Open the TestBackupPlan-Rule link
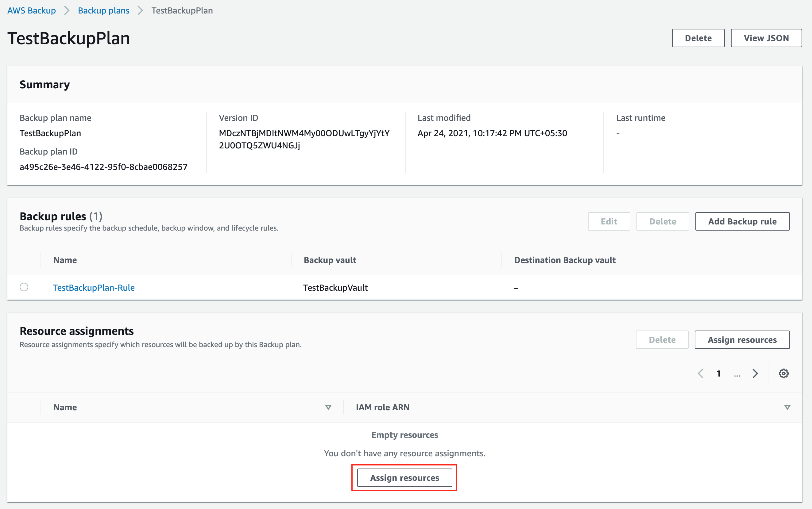 click(x=94, y=288)
